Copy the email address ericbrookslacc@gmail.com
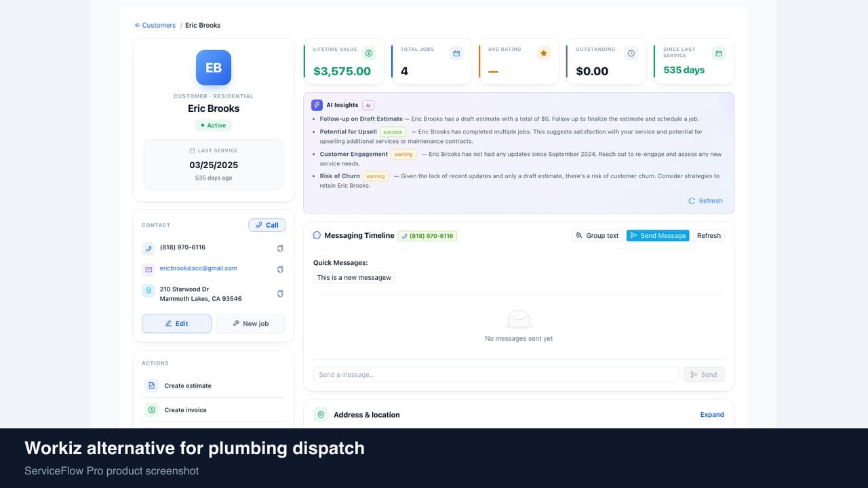 [x=280, y=270]
